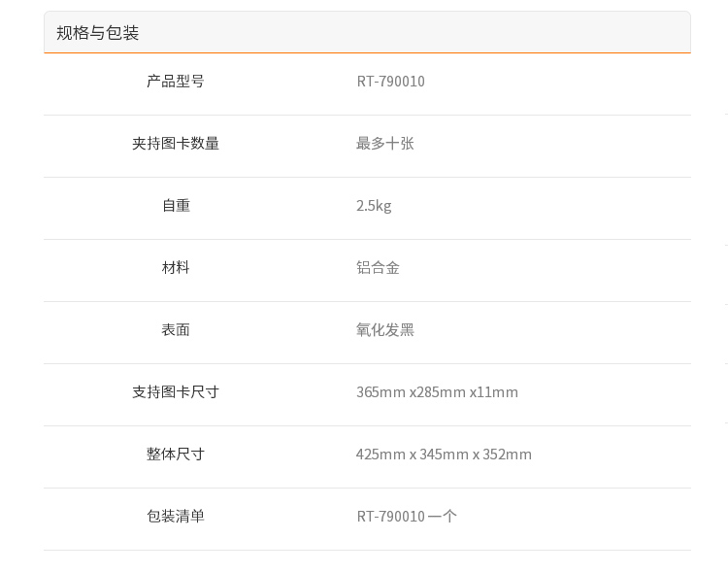The image size is (728, 573).
Task: Click the 425mm x 345mm x 352mm value
Action: [x=444, y=455]
